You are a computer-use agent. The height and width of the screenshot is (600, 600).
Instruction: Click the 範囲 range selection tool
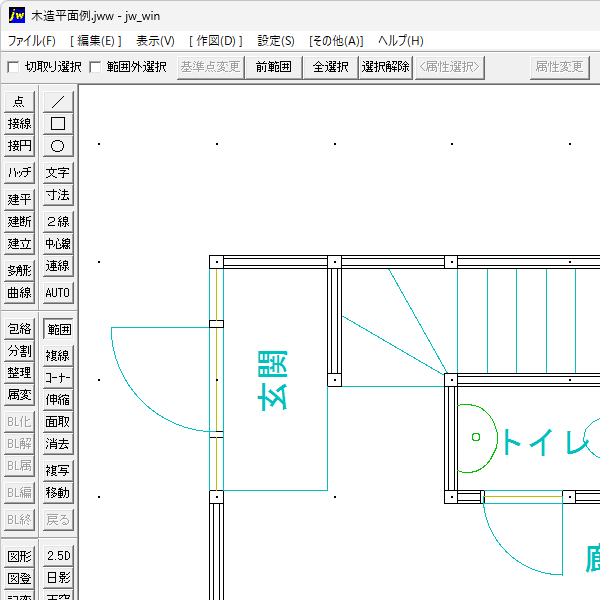pos(58,329)
